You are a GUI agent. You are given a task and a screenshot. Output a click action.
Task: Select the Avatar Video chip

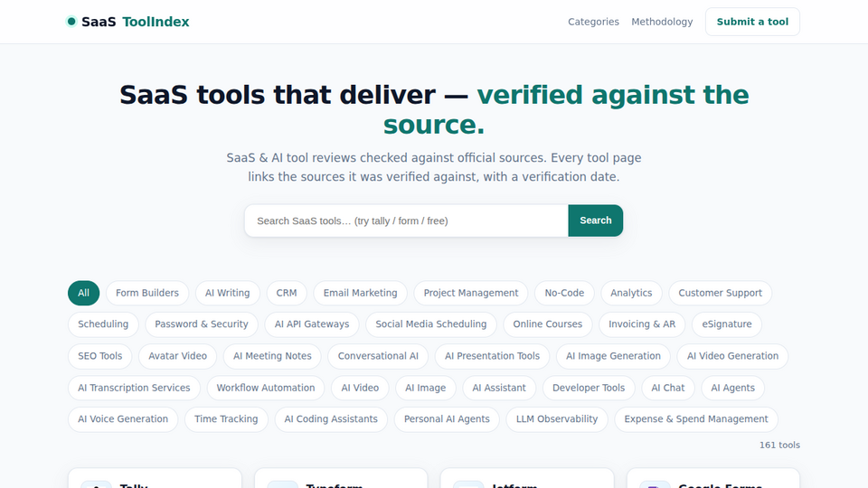point(178,356)
